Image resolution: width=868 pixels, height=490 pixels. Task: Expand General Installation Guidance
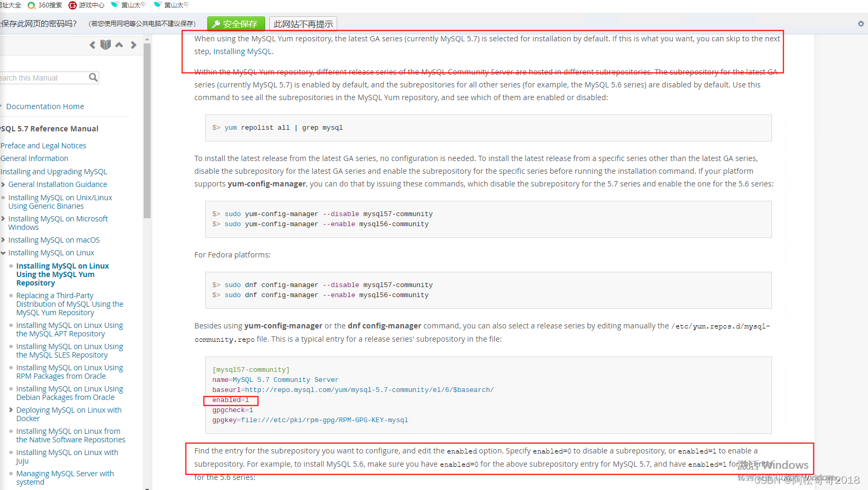3,184
